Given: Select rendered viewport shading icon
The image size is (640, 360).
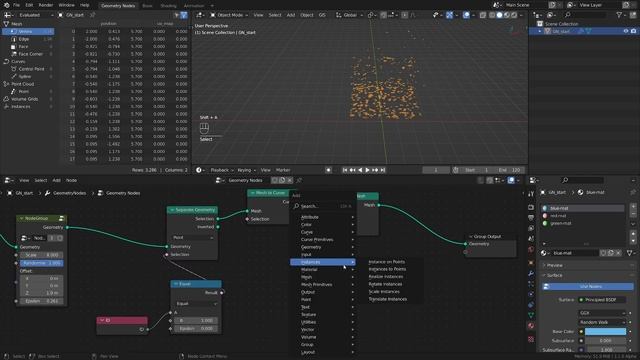Looking at the screenshot, I should click(514, 15).
